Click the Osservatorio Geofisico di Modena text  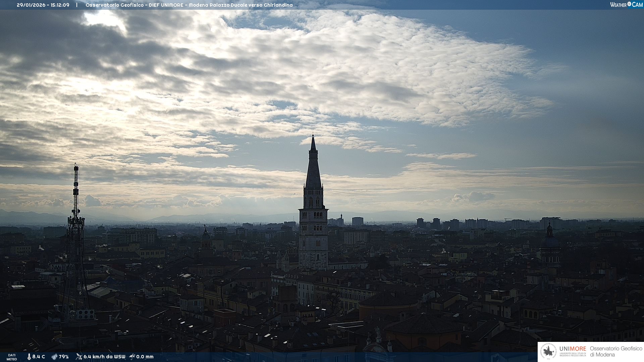616,352
